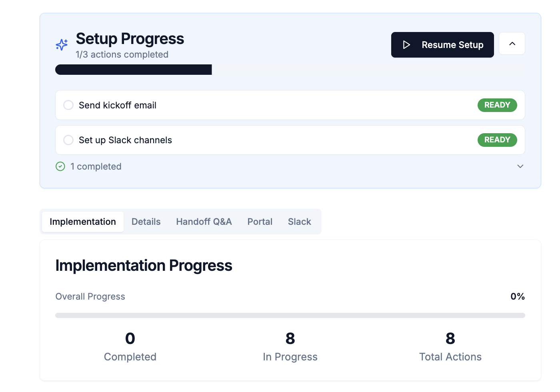Image resolution: width=560 pixels, height=392 pixels.
Task: Click the Resume Setup button
Action: [x=442, y=45]
